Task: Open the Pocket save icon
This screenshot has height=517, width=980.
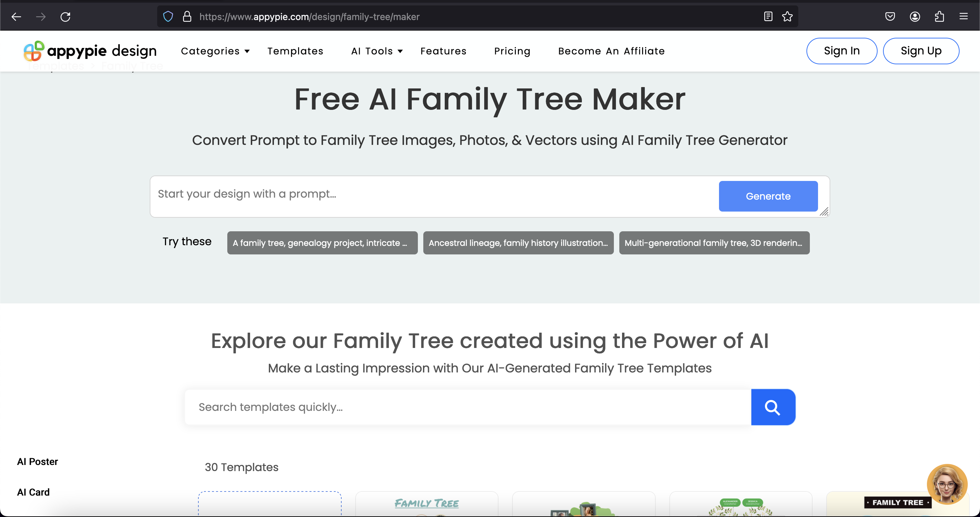Action: pyautogui.click(x=890, y=16)
